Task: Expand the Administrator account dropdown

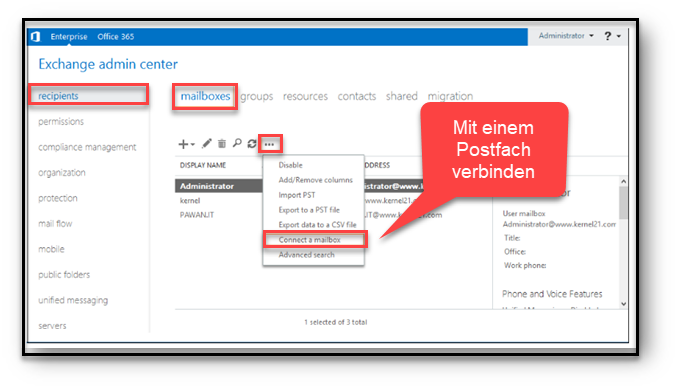Action: click(x=566, y=36)
